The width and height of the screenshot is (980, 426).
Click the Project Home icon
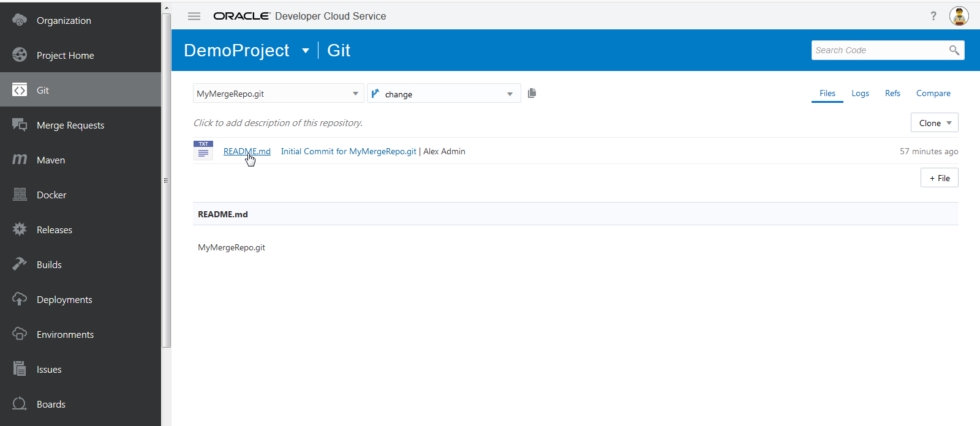pos(20,54)
